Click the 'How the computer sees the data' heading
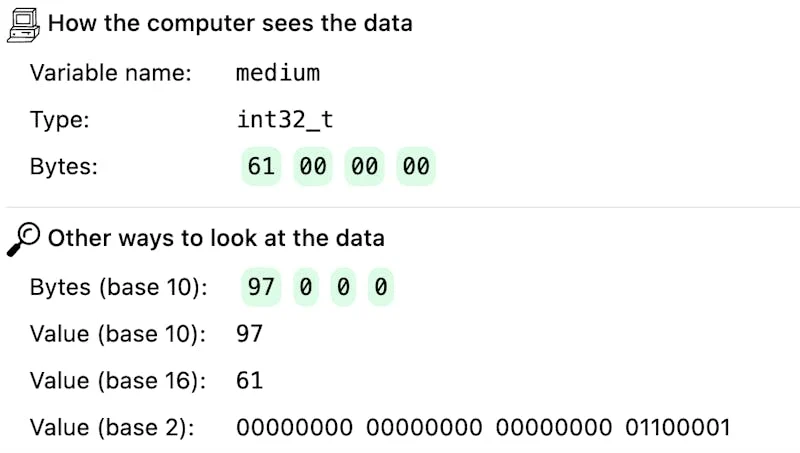800x453 pixels. [x=230, y=23]
